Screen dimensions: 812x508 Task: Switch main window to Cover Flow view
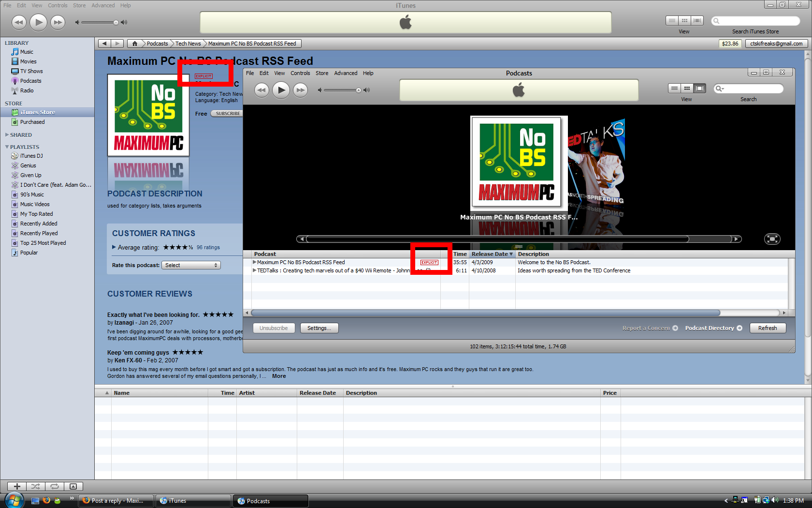click(697, 20)
